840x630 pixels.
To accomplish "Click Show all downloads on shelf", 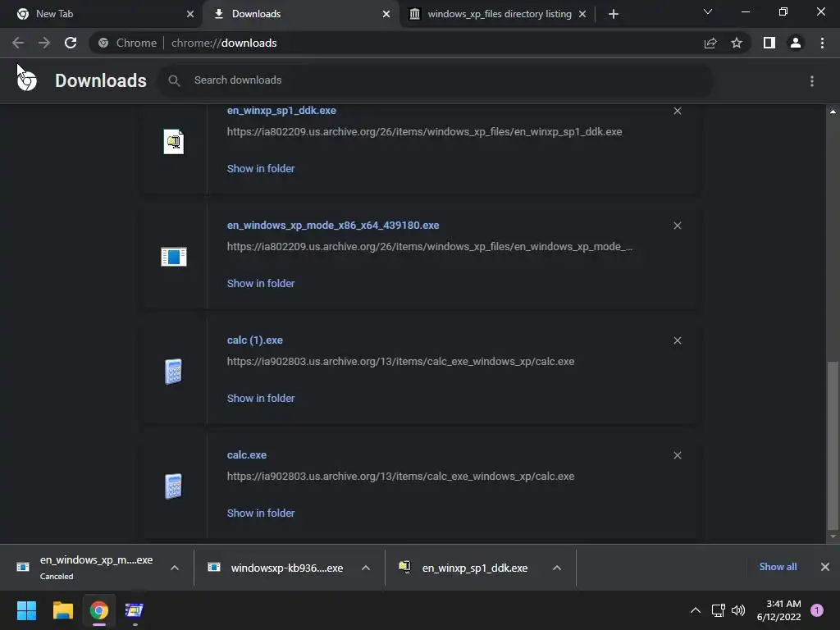I will (778, 567).
